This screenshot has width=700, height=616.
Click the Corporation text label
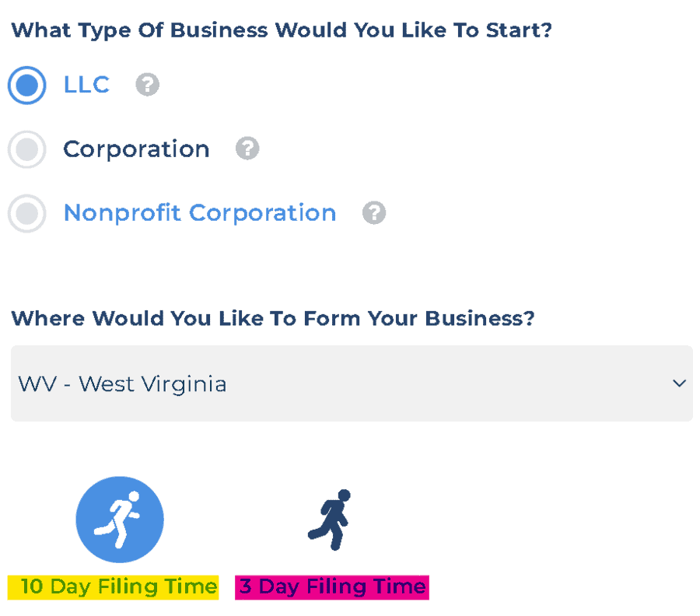tap(137, 149)
